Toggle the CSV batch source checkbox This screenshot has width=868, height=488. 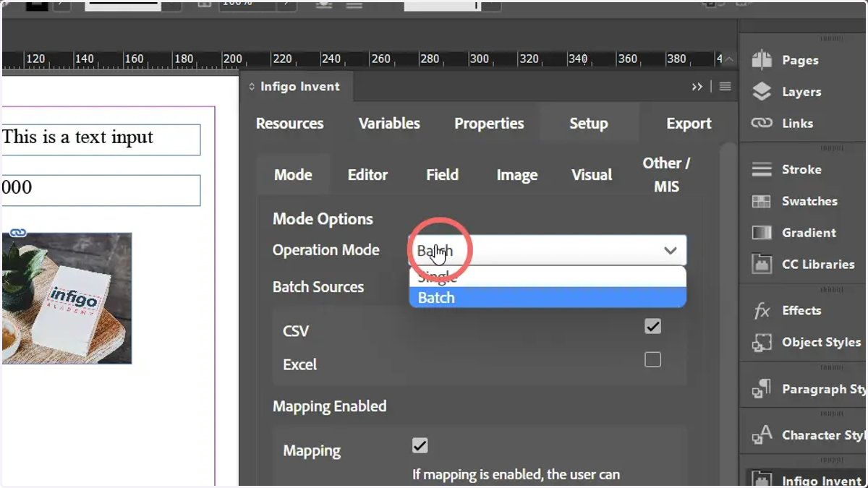(652, 326)
